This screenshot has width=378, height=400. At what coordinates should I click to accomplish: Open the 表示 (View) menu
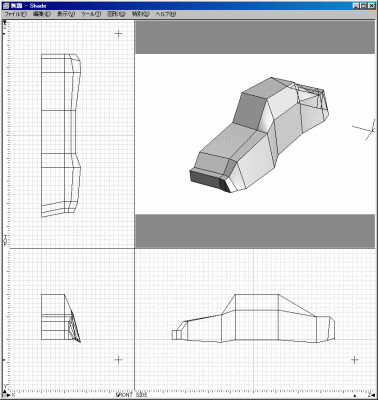[66, 14]
